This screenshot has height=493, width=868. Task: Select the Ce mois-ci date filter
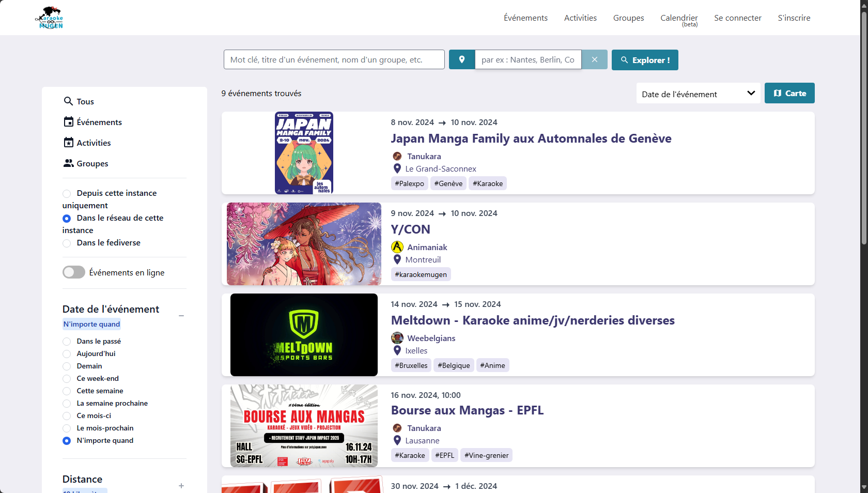67,416
